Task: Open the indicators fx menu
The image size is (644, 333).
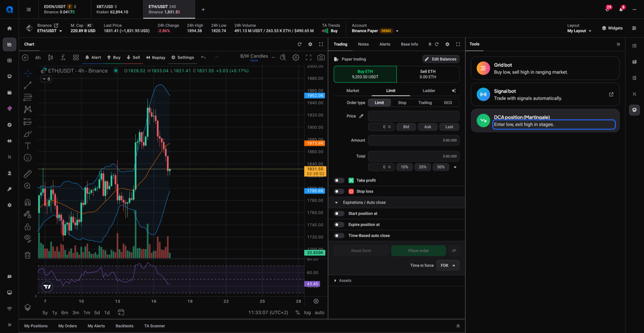Action: pyautogui.click(x=63, y=57)
